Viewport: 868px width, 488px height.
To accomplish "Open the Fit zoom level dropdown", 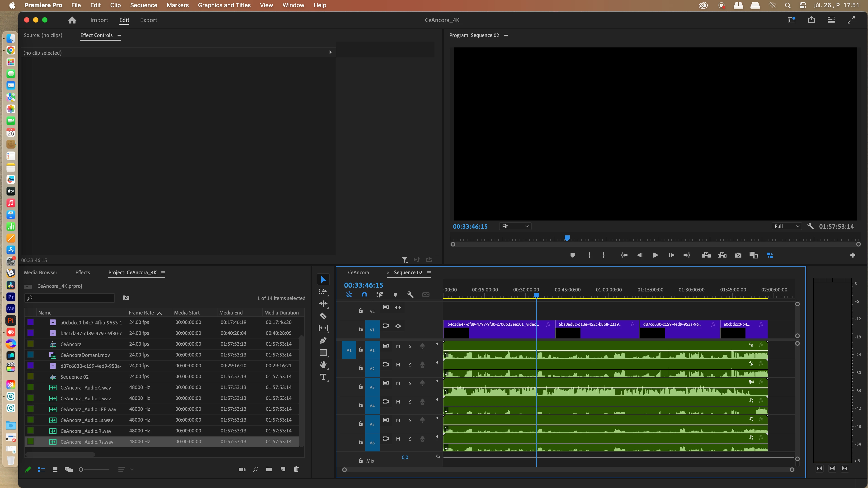I will (x=515, y=226).
